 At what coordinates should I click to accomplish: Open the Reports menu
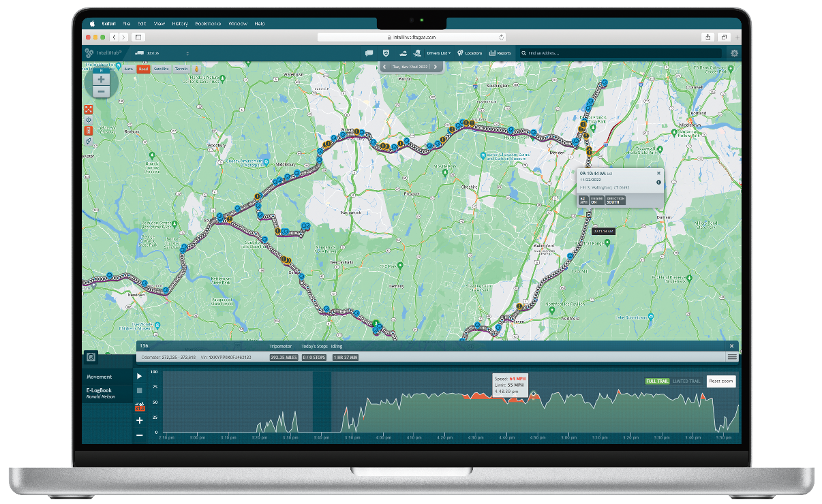tap(500, 53)
